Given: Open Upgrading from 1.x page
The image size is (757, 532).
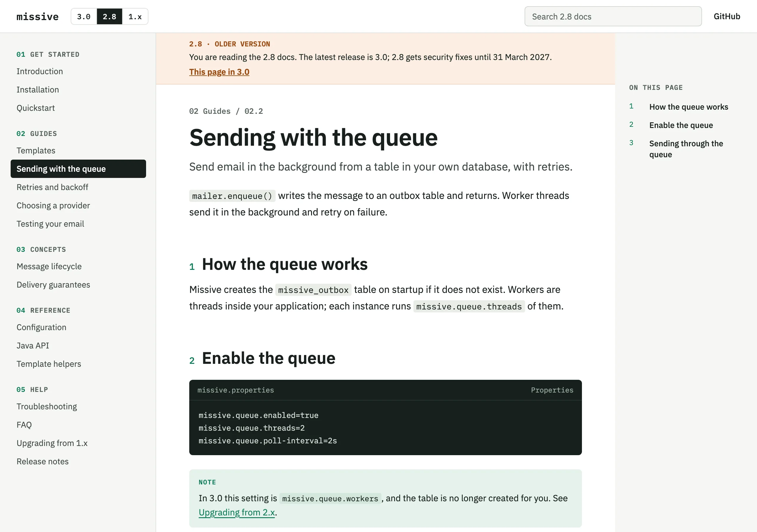Looking at the screenshot, I should 52,443.
